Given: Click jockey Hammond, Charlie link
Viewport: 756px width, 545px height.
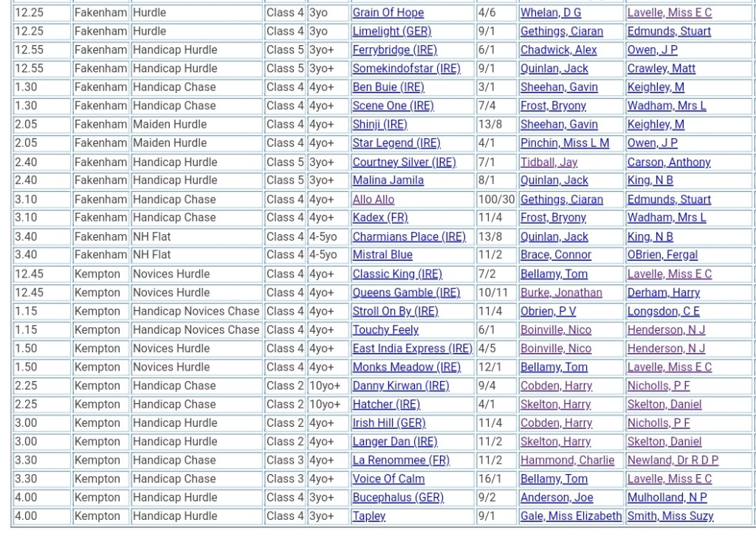Looking at the screenshot, I should pyautogui.click(x=566, y=460).
